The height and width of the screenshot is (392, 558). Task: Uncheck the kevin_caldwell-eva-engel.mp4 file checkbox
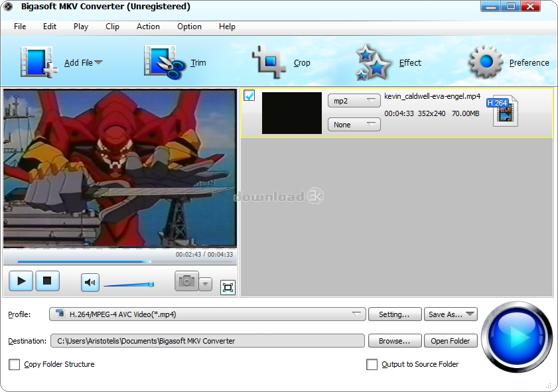tap(249, 96)
